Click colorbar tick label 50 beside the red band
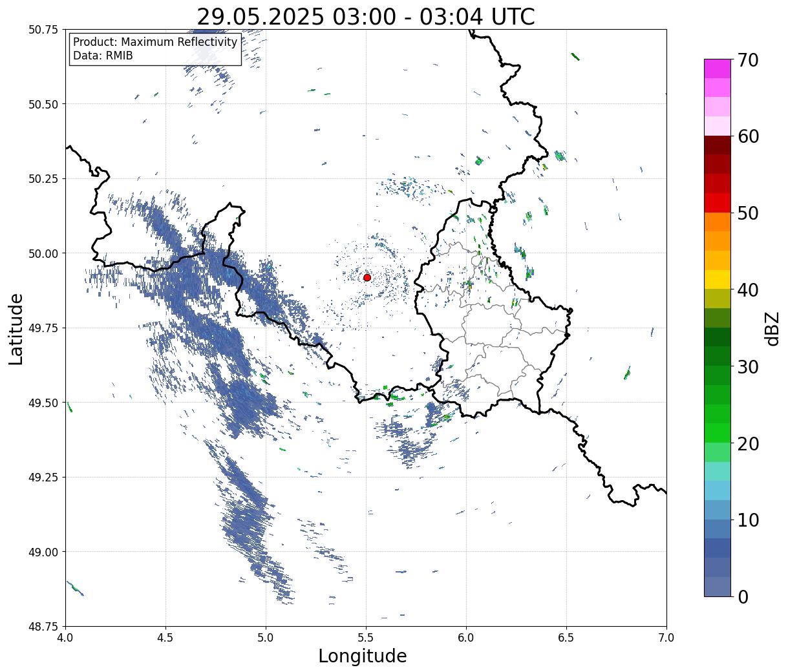788x672 pixels. (x=747, y=213)
